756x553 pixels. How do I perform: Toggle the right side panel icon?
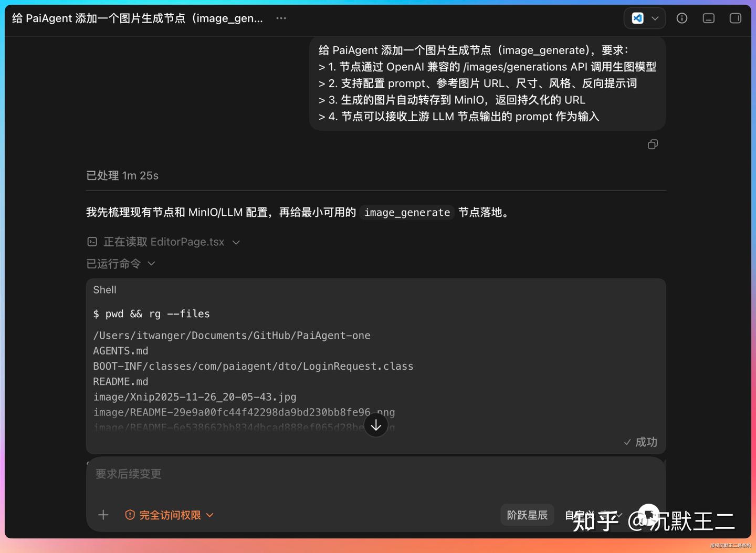click(x=736, y=18)
